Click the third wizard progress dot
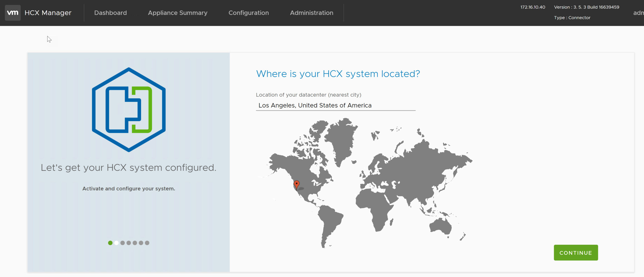 click(123, 243)
